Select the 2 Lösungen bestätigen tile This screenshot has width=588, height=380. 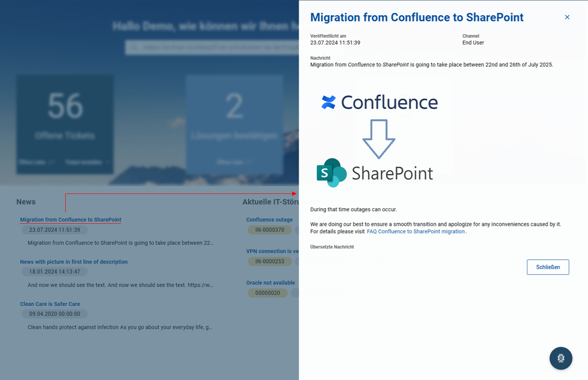click(234, 125)
